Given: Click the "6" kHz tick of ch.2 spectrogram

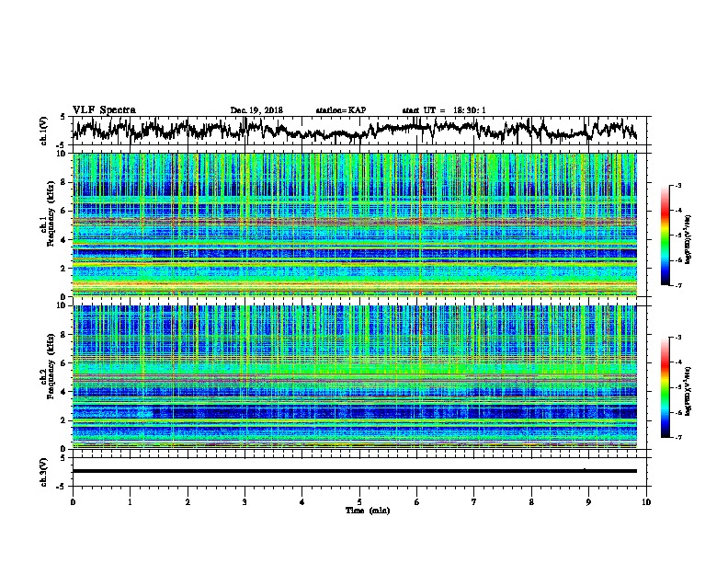Looking at the screenshot, I should pos(63,363).
